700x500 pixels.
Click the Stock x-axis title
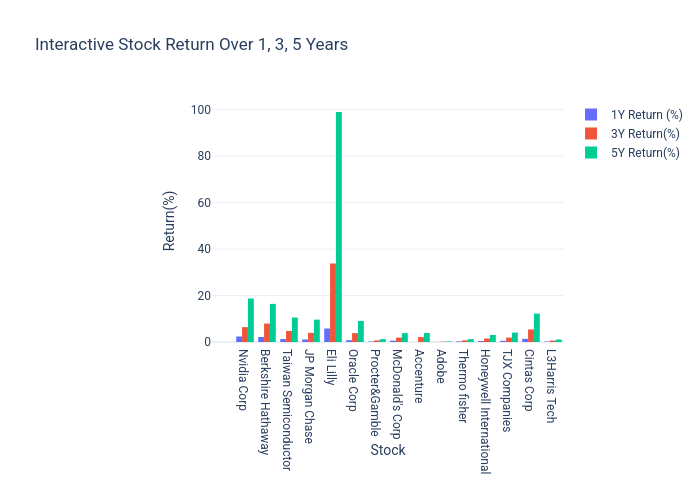click(x=388, y=450)
